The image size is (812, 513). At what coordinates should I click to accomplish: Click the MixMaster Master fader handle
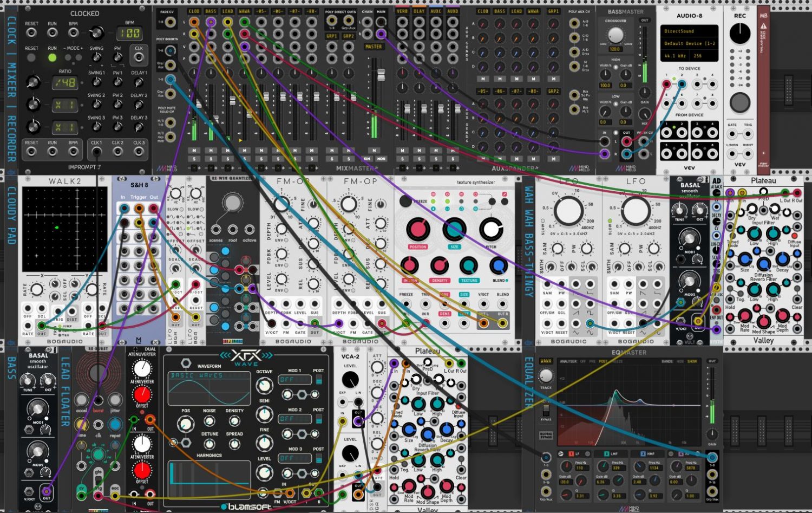pos(381,74)
